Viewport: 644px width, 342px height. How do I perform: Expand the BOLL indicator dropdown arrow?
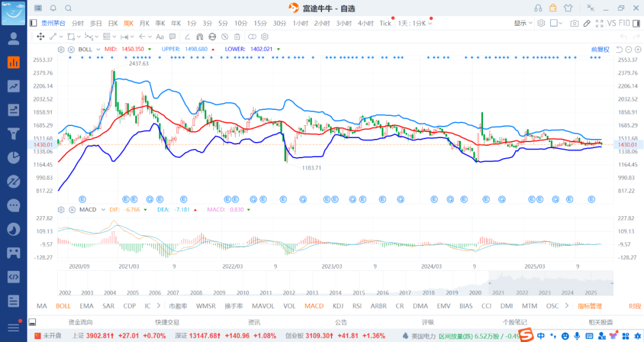(x=99, y=49)
